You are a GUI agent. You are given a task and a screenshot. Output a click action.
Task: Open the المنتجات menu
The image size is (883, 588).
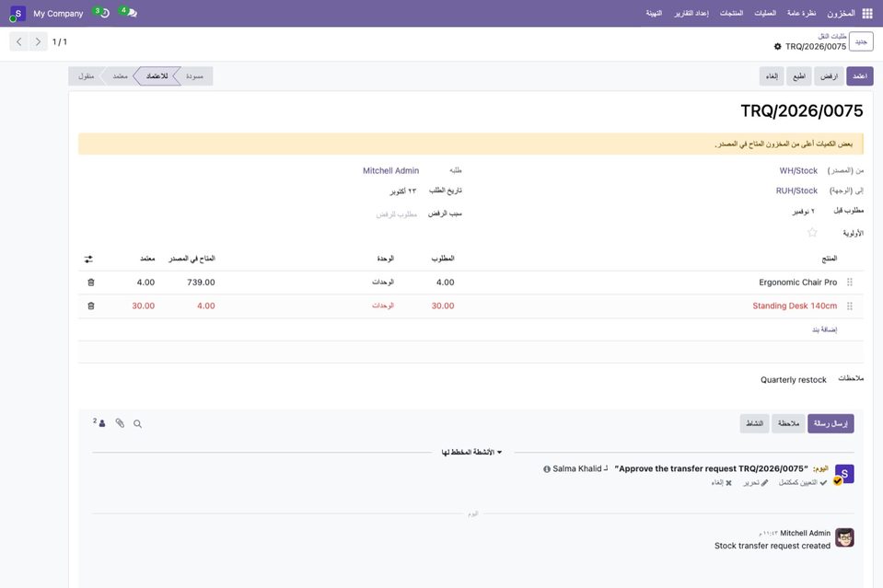click(x=731, y=13)
